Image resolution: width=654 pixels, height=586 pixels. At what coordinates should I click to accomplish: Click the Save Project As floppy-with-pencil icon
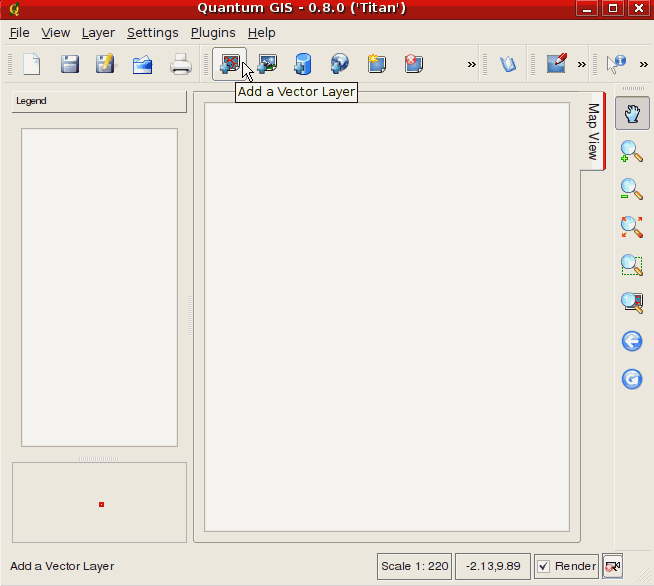[106, 63]
